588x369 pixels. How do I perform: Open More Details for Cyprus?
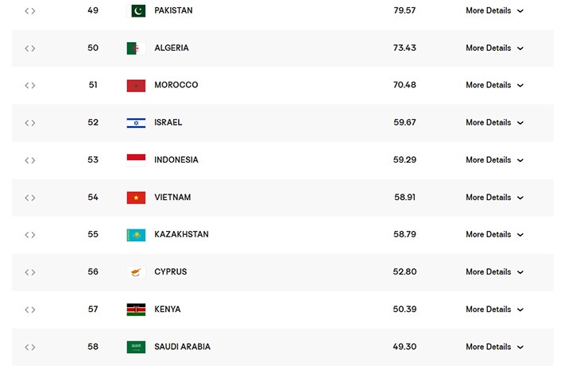point(494,272)
